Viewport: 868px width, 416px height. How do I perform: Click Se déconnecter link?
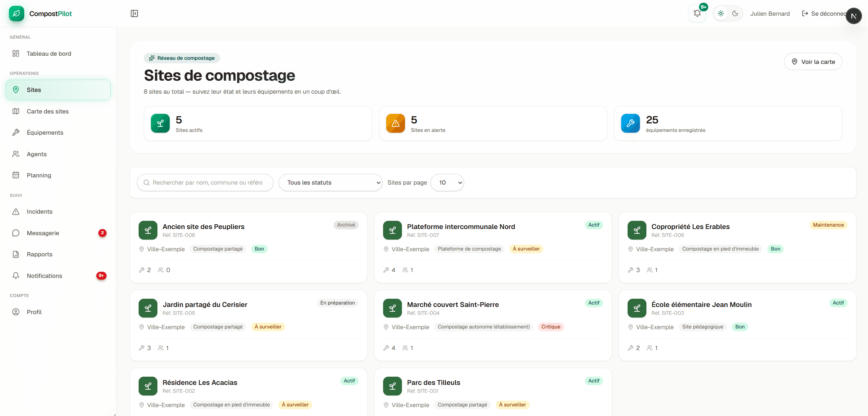click(824, 14)
